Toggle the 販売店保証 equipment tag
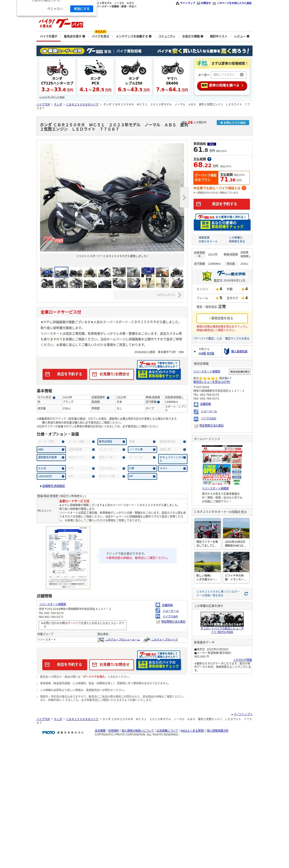Screen dimensions: 289x868 (112, 441)
